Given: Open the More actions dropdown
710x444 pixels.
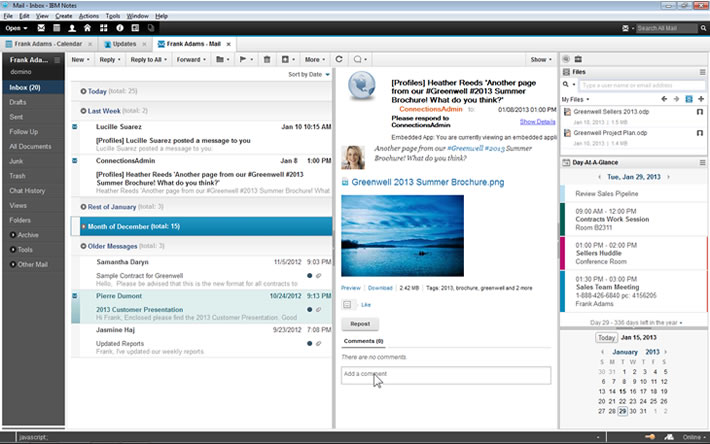Looking at the screenshot, I should coord(315,59).
